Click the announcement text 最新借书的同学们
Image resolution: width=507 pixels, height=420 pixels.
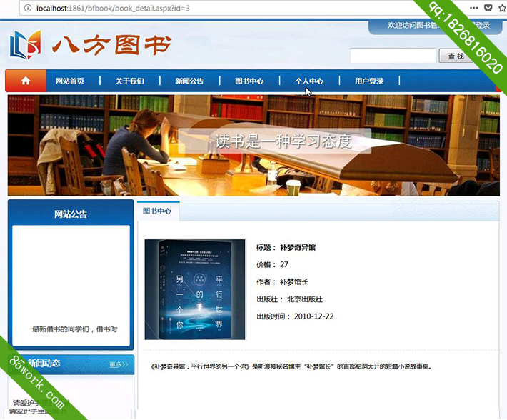75,329
